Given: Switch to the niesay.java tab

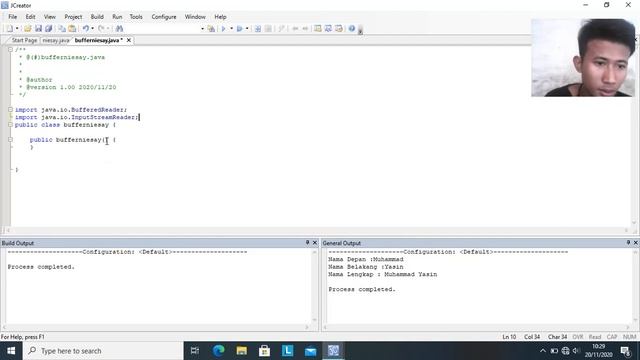Looking at the screenshot, I should [56, 40].
